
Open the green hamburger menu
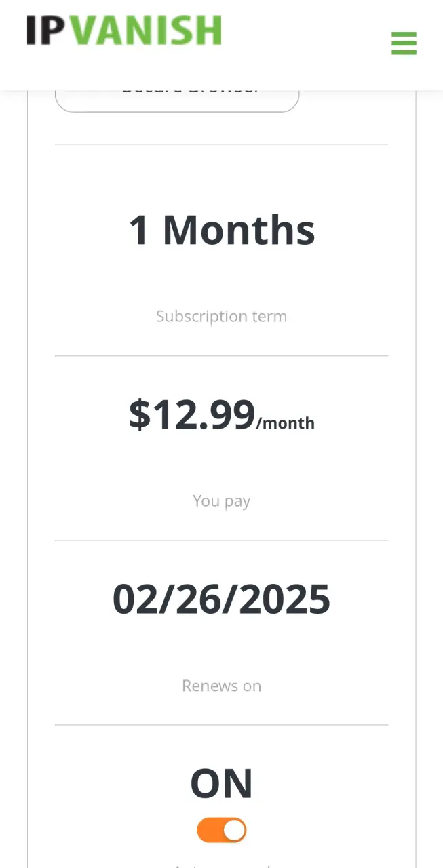pos(404,43)
